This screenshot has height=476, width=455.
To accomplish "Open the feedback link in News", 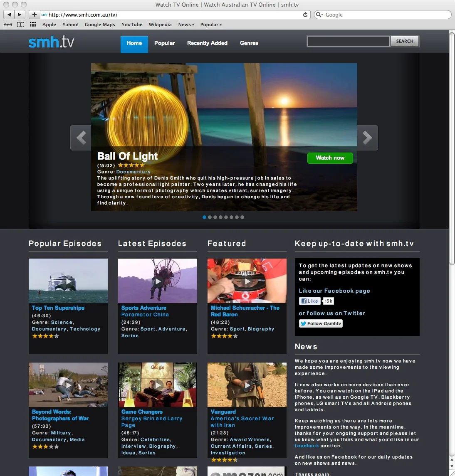I will pos(307,446).
